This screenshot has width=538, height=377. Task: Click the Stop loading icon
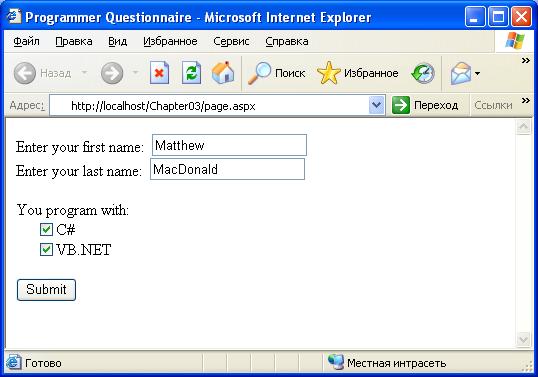159,73
